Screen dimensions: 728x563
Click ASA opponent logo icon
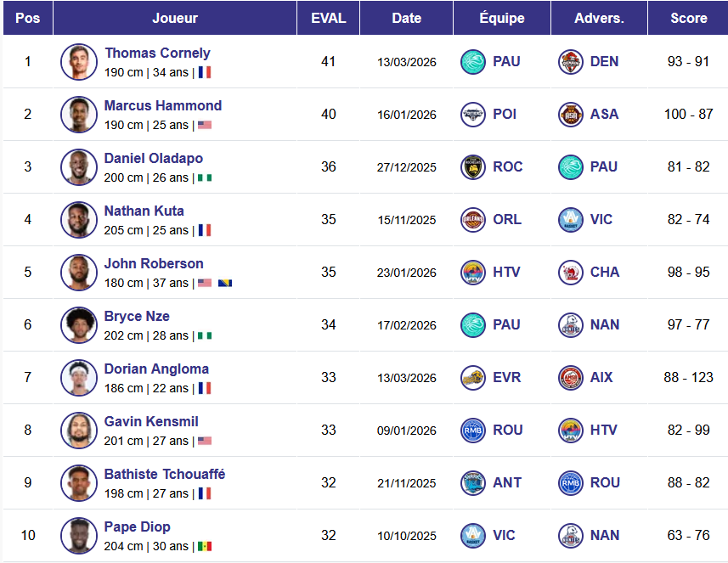point(571,115)
